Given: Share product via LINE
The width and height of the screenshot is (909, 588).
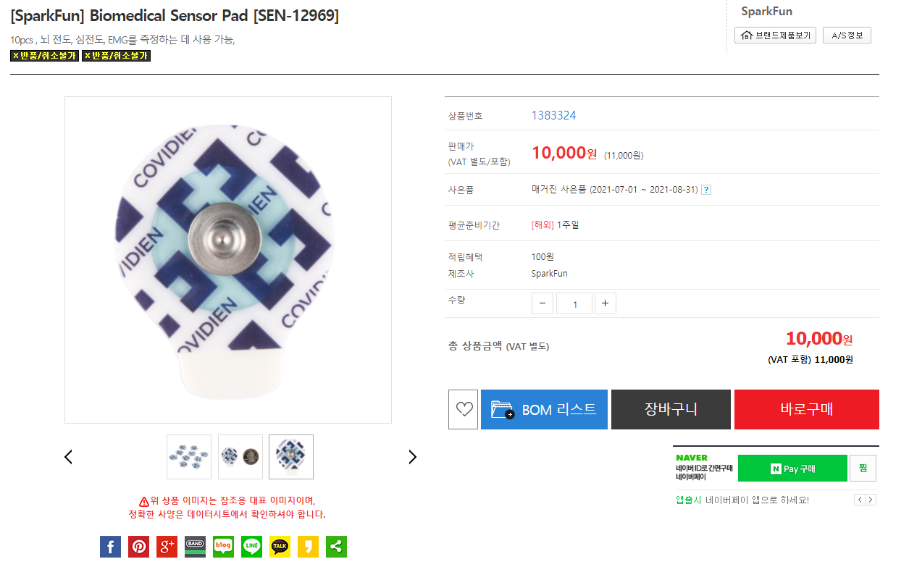Looking at the screenshot, I should point(251,547).
